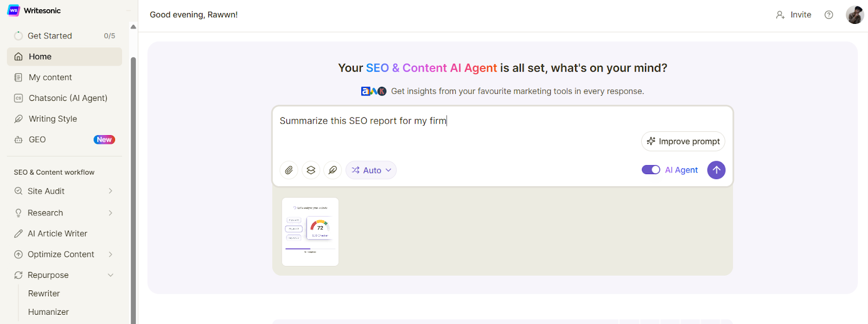Click the 0/5 progress count
868x324 pixels.
click(110, 36)
